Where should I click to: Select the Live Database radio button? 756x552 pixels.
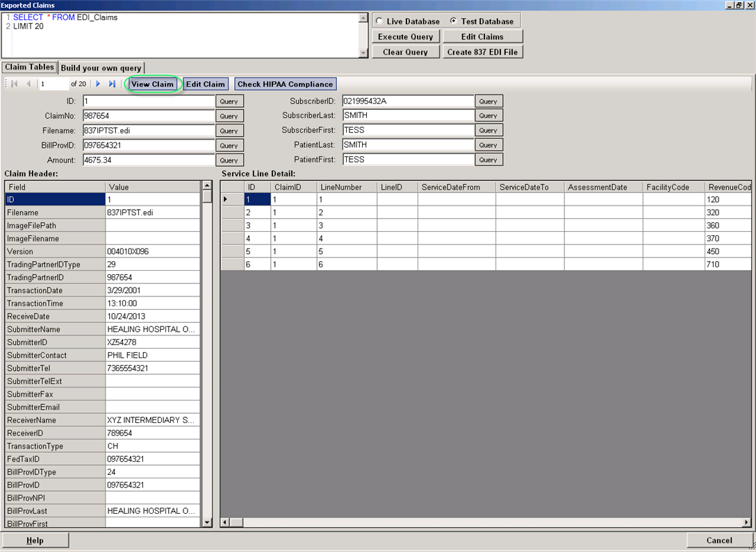tap(379, 22)
